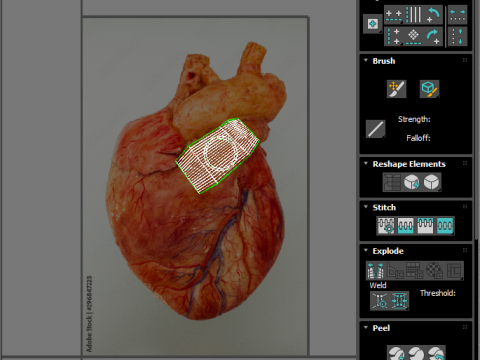
Task: Click the Explode rollout grip handle
Action: point(465,250)
